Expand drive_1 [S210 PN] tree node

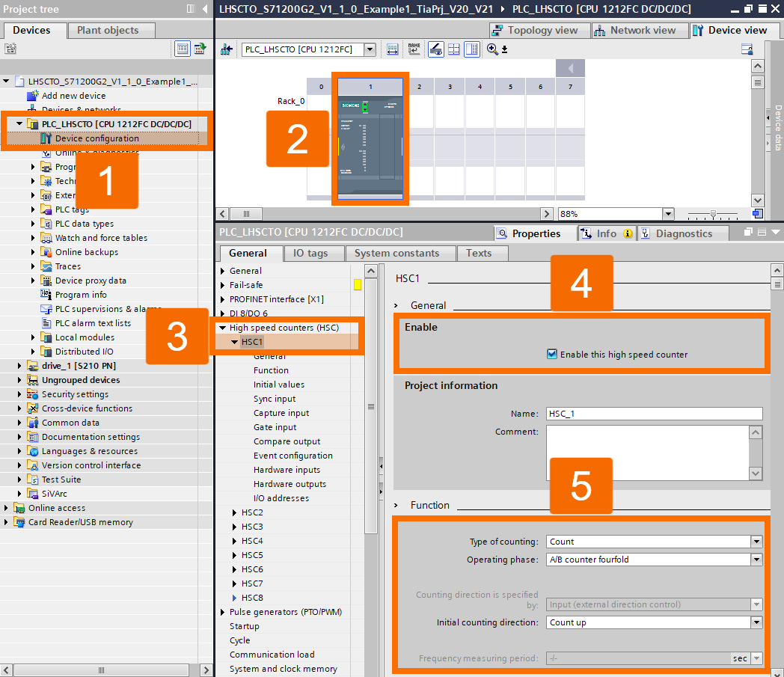point(19,366)
